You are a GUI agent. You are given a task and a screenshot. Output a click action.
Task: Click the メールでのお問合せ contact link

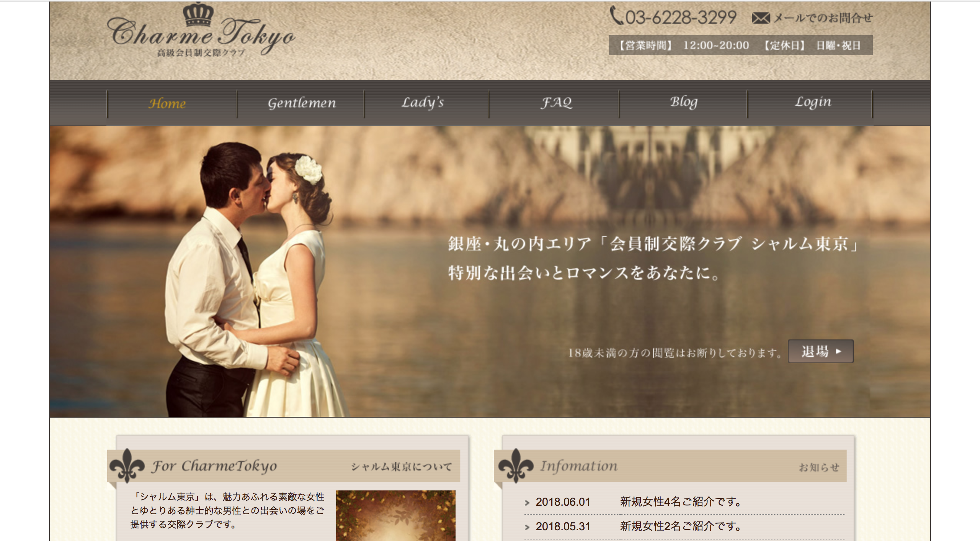[823, 18]
